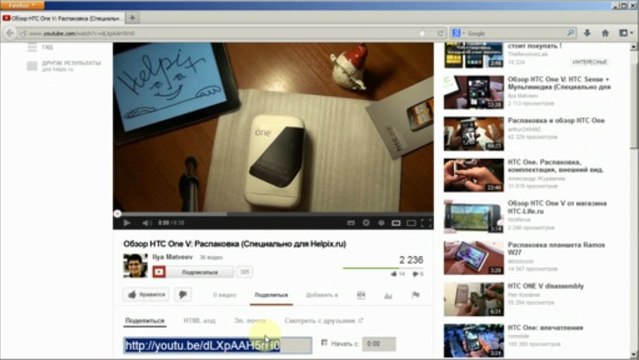Open the 'О видео' tab
This screenshot has height=360, width=639.
tap(225, 295)
